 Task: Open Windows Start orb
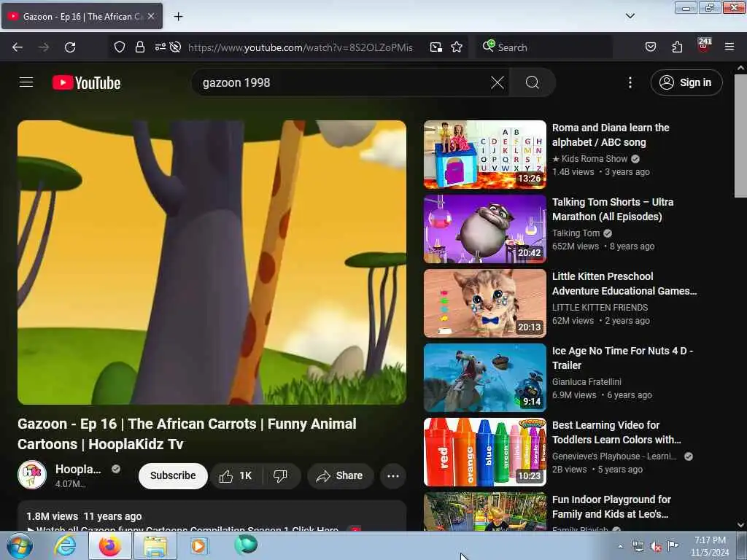20,545
